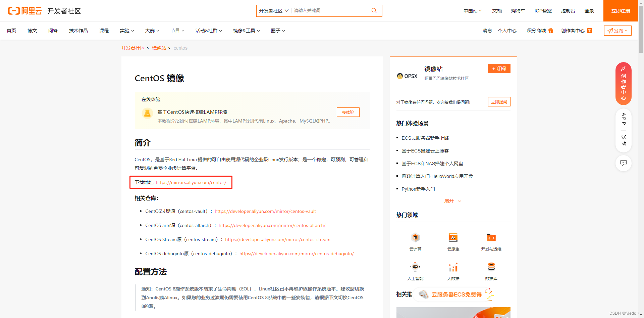
Task: Open the 数据库 domain icon
Action: click(491, 267)
